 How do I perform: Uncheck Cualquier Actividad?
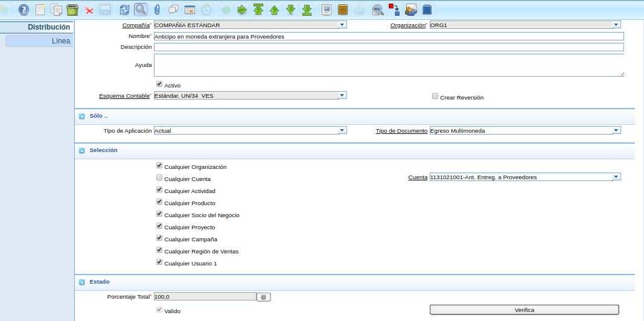click(x=159, y=190)
